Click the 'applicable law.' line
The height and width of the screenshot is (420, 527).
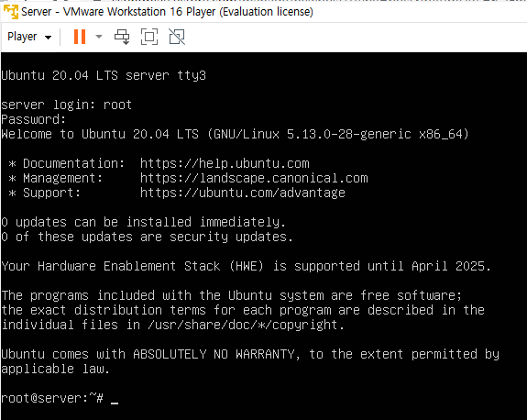click(x=56, y=369)
